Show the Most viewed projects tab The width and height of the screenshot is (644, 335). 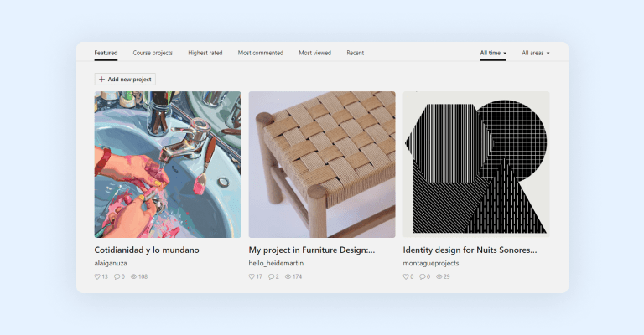[x=314, y=53]
